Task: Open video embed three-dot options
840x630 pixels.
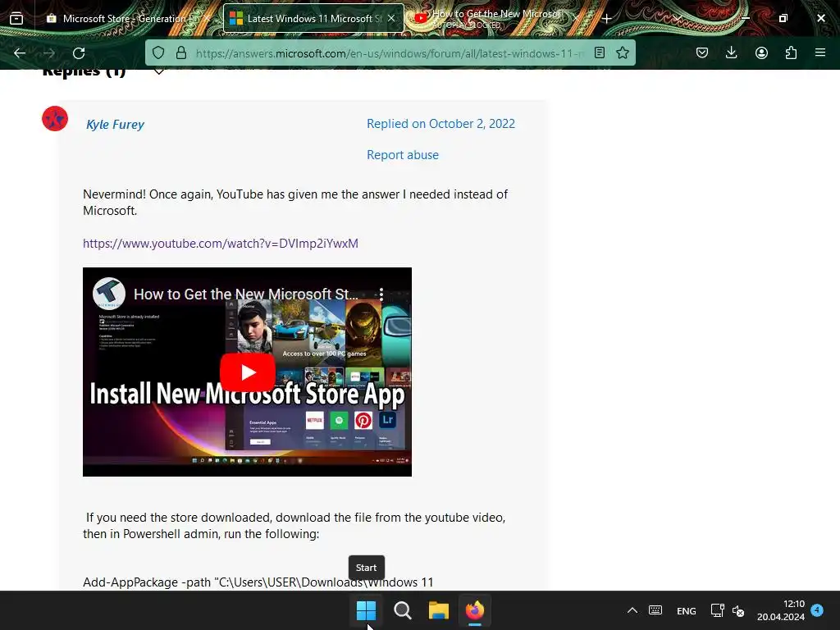Action: click(381, 294)
